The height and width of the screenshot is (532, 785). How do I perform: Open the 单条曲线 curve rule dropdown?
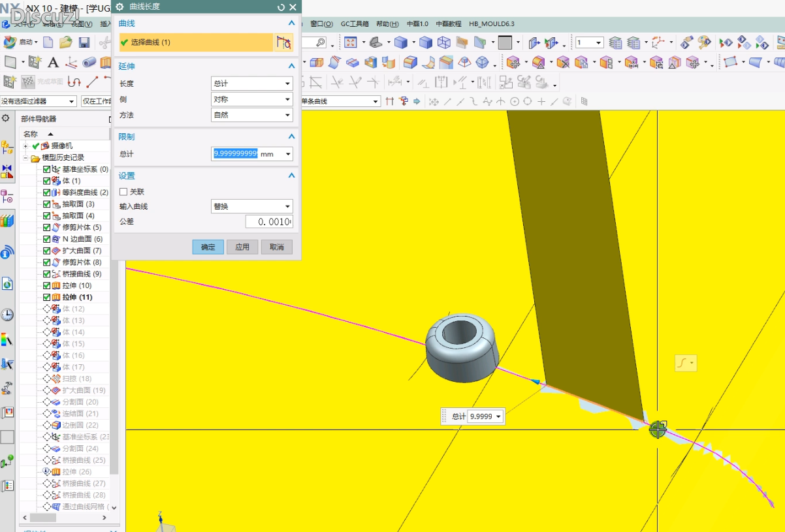(x=340, y=101)
